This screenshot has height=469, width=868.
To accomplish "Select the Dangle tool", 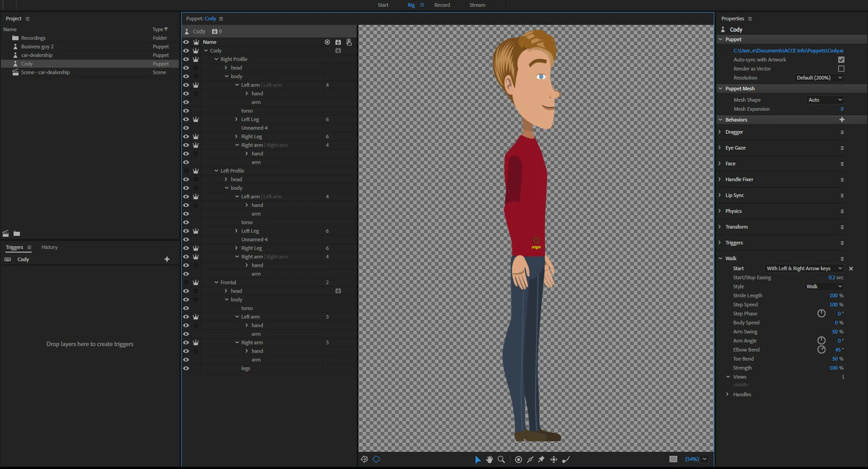I will point(566,460).
